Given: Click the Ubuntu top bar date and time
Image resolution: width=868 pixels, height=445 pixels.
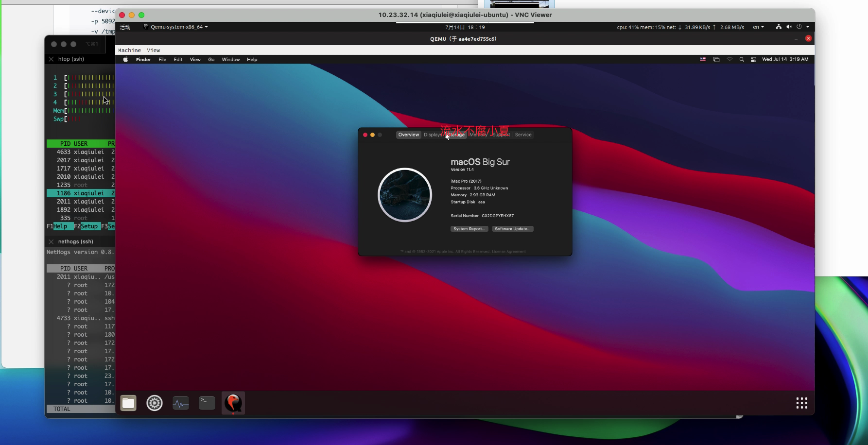Looking at the screenshot, I should pos(465,27).
